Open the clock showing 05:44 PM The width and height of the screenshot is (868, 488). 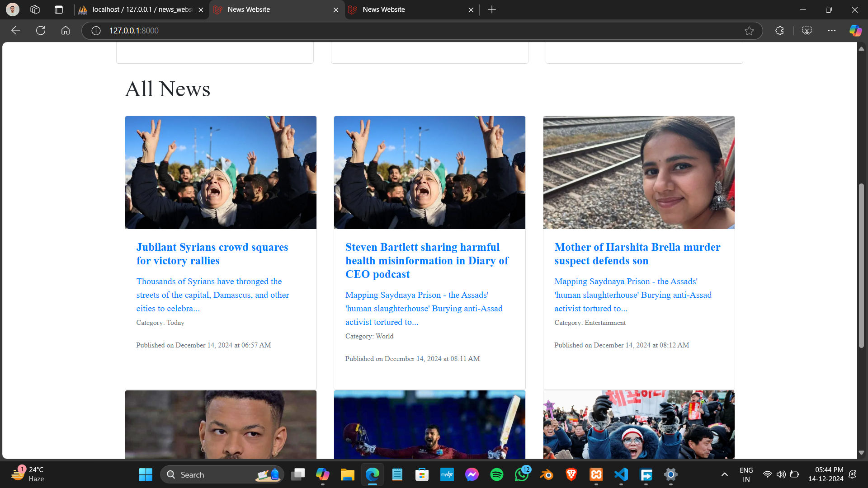826,474
